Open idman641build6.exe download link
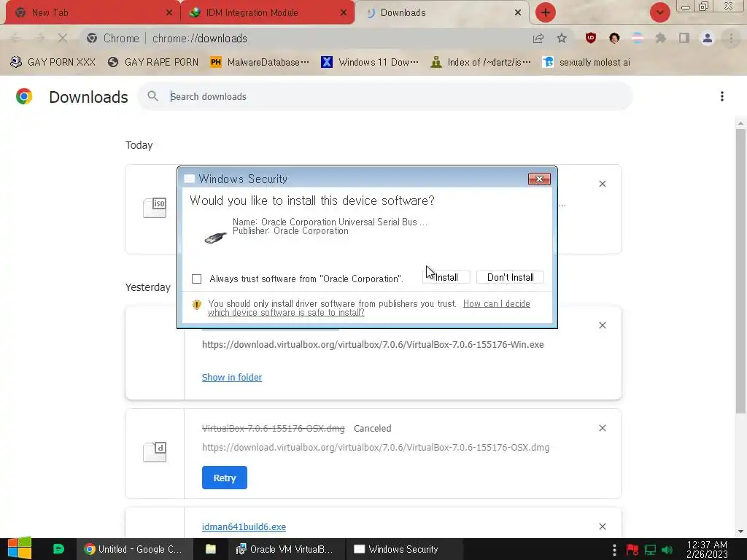747x560 pixels. [x=244, y=526]
